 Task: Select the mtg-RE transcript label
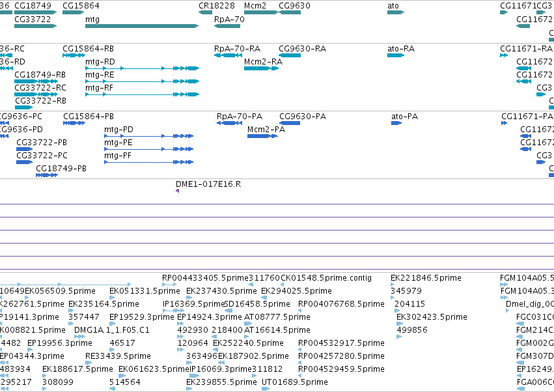tap(100, 75)
